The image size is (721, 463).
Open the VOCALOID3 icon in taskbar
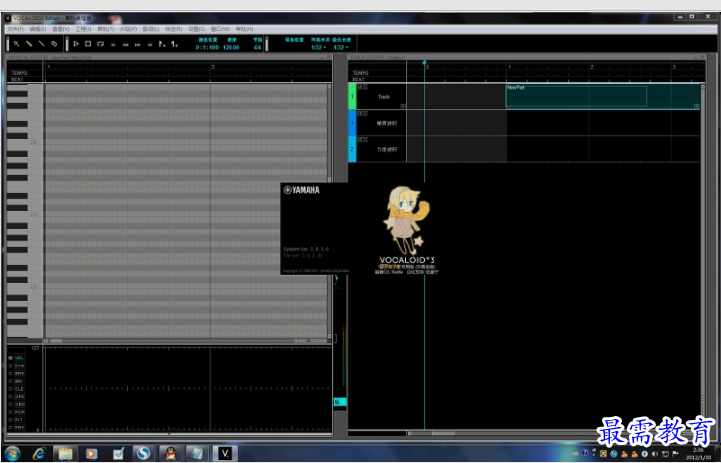(226, 453)
